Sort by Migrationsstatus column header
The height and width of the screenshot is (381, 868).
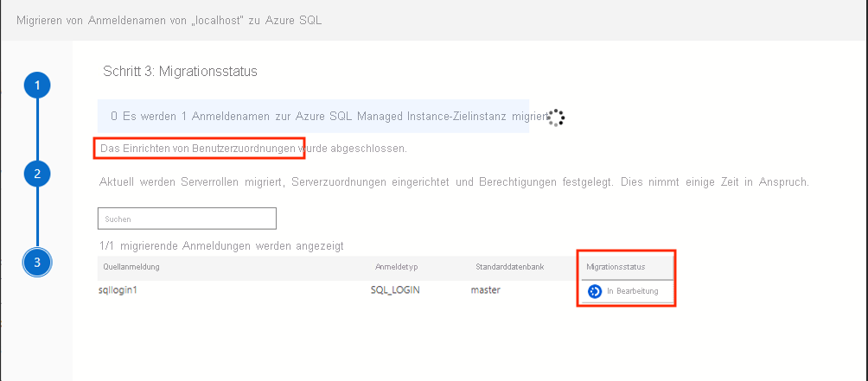click(x=616, y=267)
